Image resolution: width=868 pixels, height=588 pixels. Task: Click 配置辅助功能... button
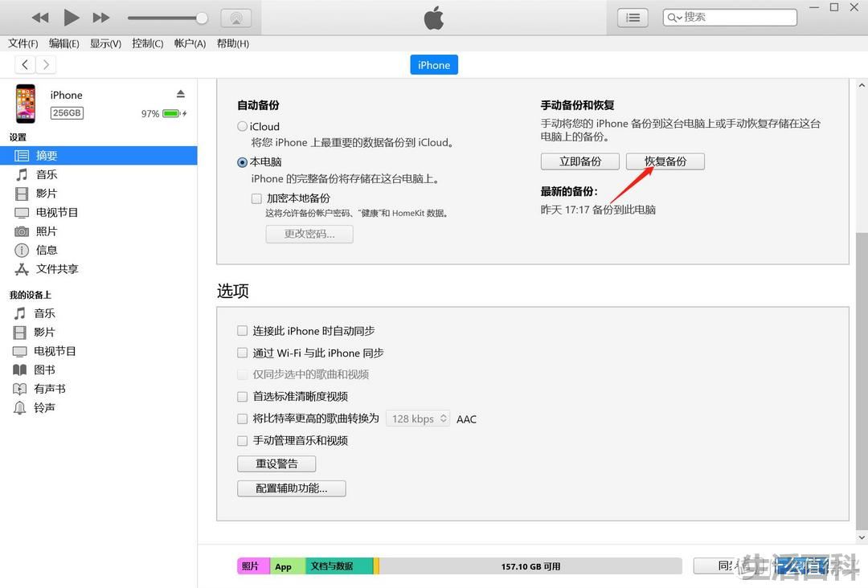click(x=292, y=488)
